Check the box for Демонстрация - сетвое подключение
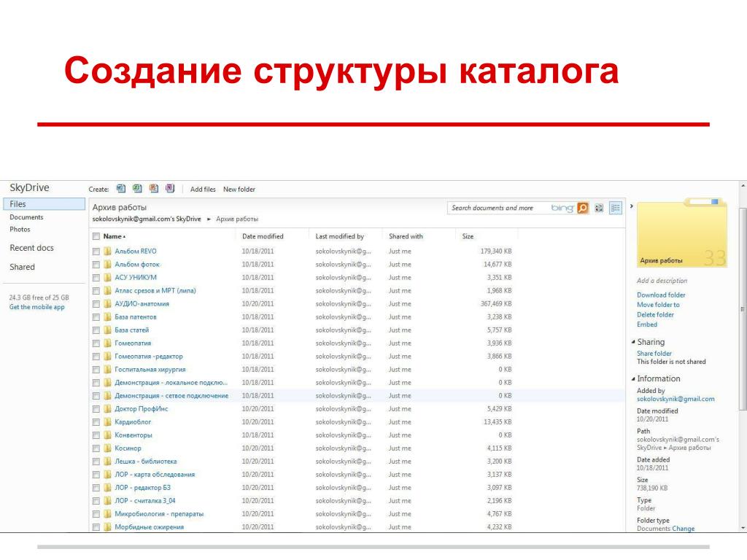This screenshot has width=747, height=560. tap(96, 396)
